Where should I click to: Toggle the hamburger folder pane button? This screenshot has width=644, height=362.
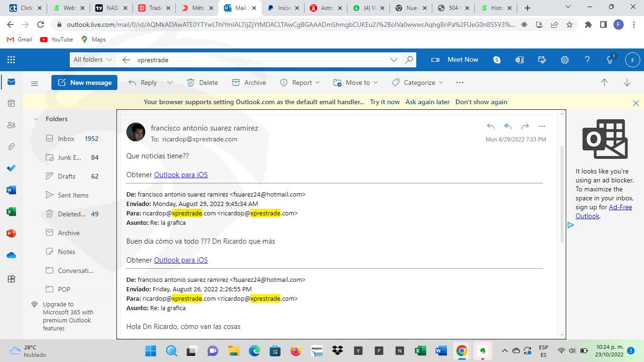[x=34, y=83]
